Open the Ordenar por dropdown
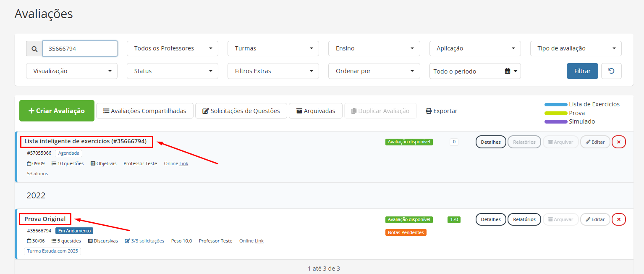644x274 pixels. (374, 71)
